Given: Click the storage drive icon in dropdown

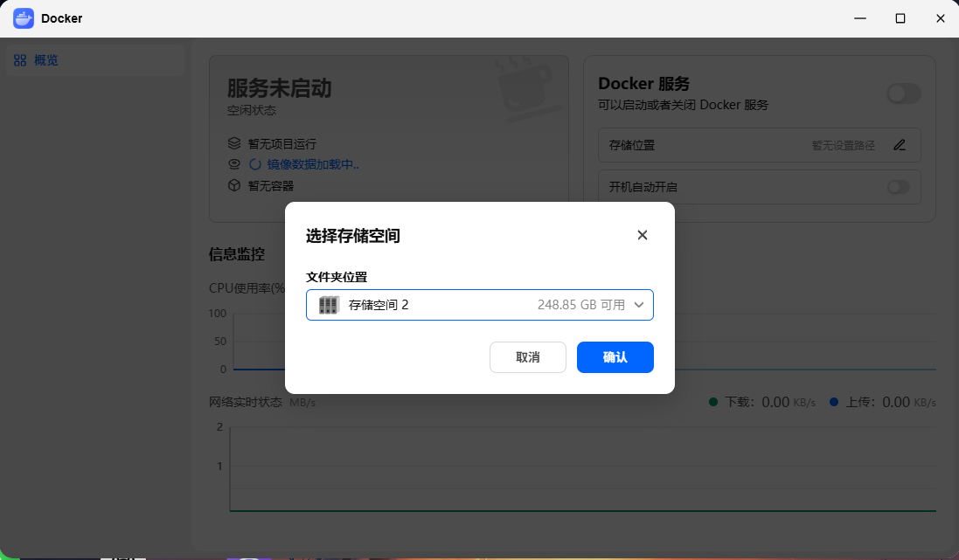Looking at the screenshot, I should [x=329, y=305].
